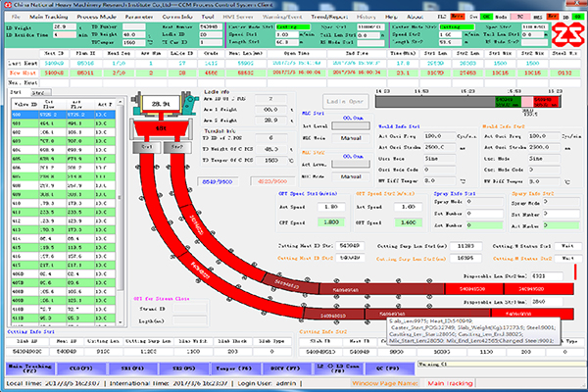Click the green Svr OK status indicator
Image resolution: width=588 pixels, height=392 pixels.
pos(486,17)
